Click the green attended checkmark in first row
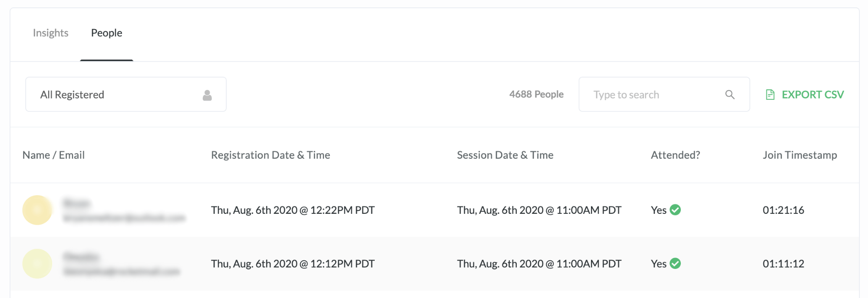 coord(675,210)
